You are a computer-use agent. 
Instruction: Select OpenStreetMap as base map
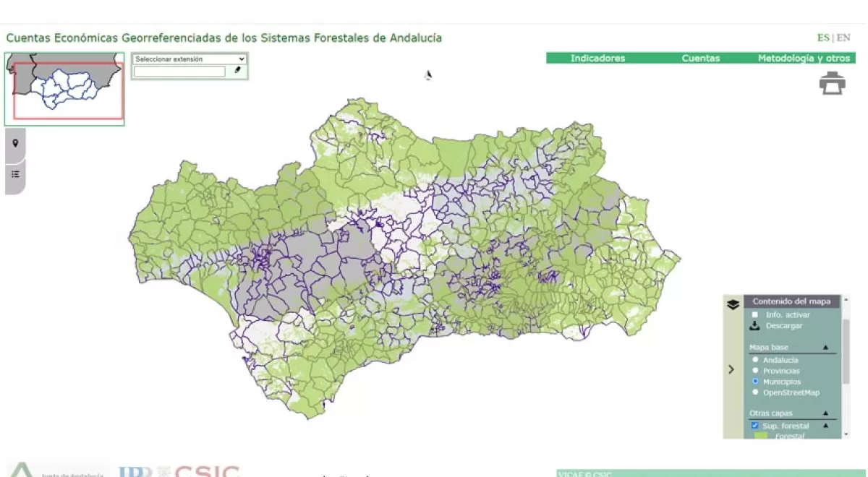tap(755, 392)
